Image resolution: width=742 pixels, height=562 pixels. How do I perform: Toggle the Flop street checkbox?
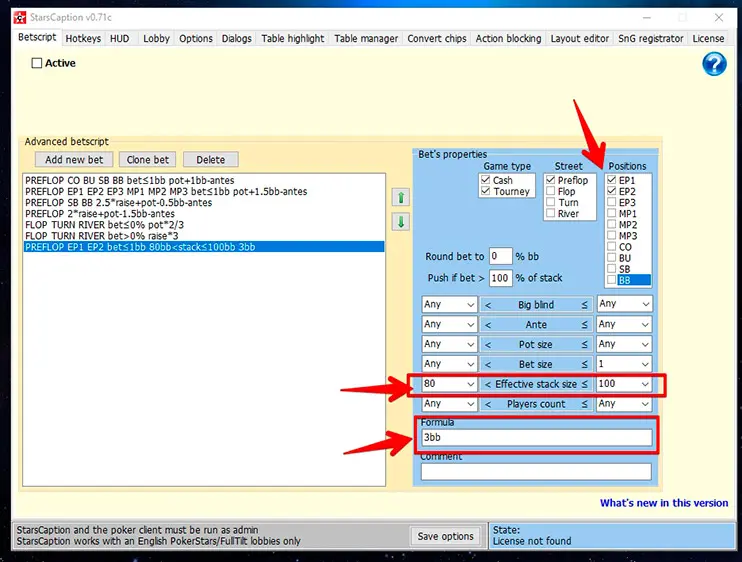(550, 191)
